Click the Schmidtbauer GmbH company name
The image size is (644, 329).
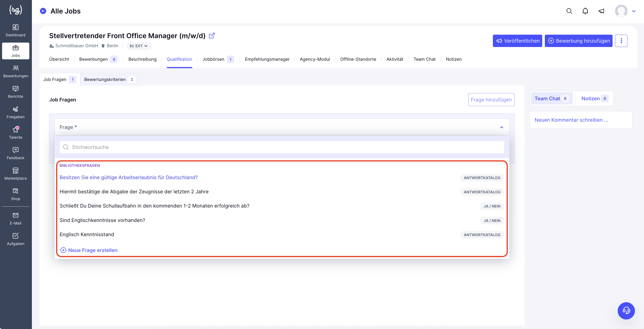pos(77,46)
